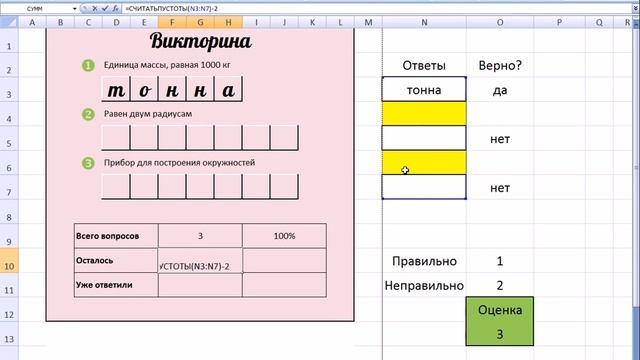The image size is (640, 360).
Task: Open the name box dropdown arrow
Action: 75,9
